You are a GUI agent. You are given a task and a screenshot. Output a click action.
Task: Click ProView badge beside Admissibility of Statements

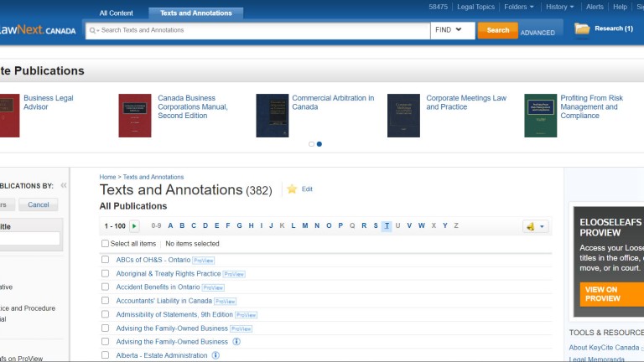(246, 315)
